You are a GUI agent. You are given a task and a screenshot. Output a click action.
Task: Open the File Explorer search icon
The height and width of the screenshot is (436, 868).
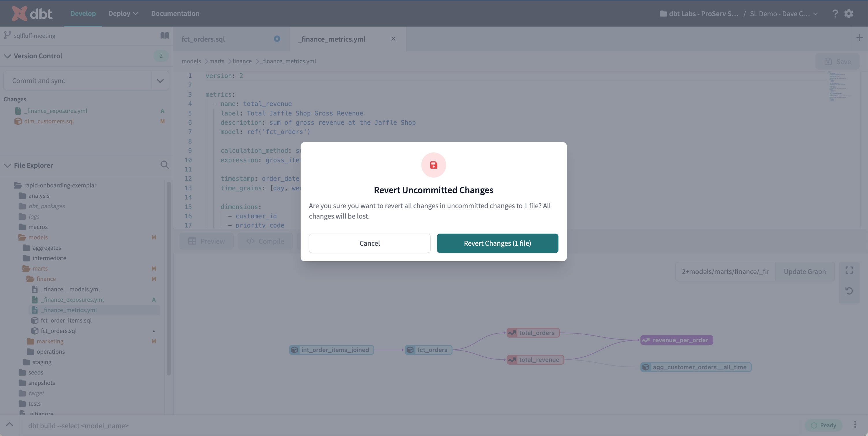[x=164, y=165]
